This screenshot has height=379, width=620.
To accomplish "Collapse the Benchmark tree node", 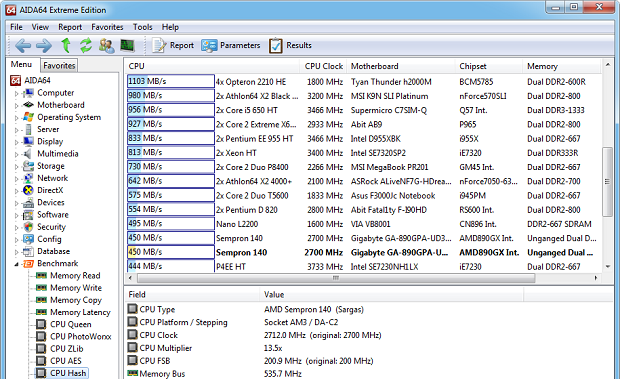I will pyautogui.click(x=16, y=264).
